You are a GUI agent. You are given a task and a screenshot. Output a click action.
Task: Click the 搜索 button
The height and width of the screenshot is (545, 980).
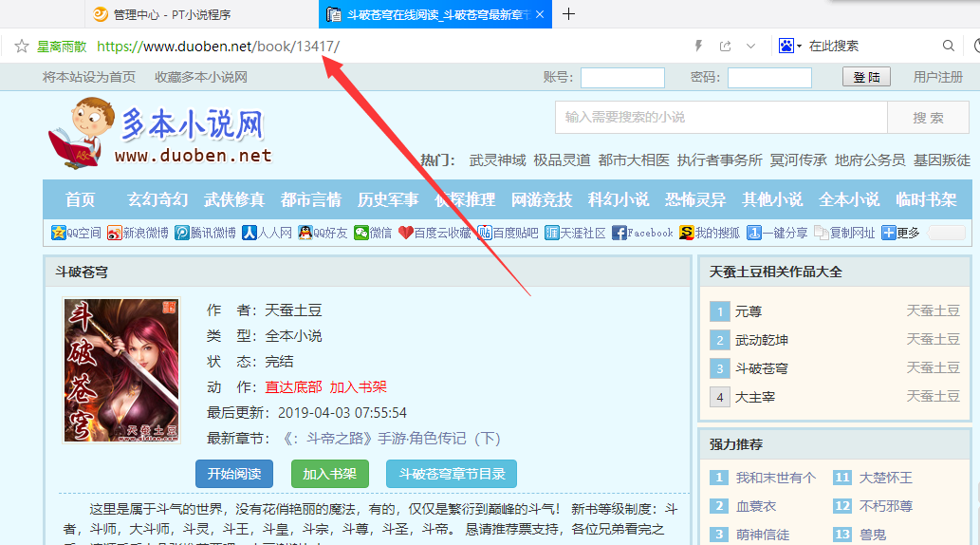pyautogui.click(x=928, y=117)
